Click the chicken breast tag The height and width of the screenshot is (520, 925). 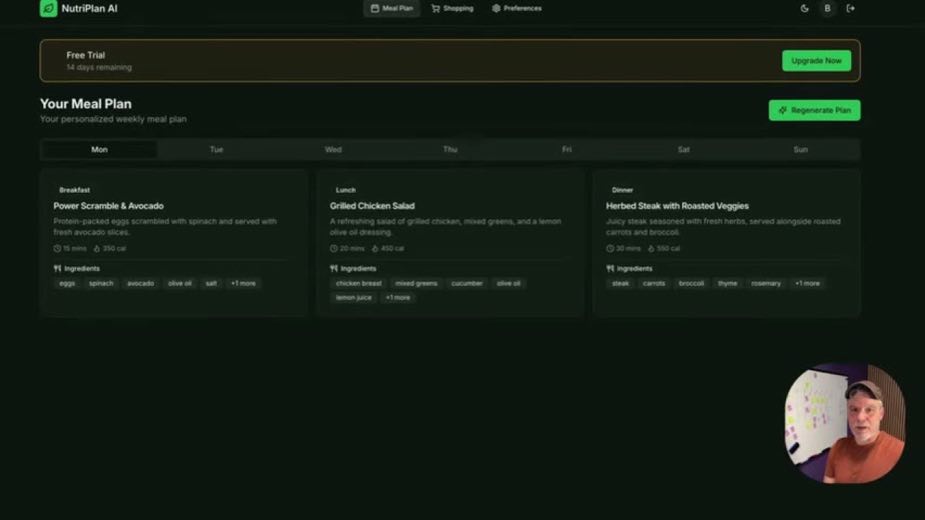point(359,283)
